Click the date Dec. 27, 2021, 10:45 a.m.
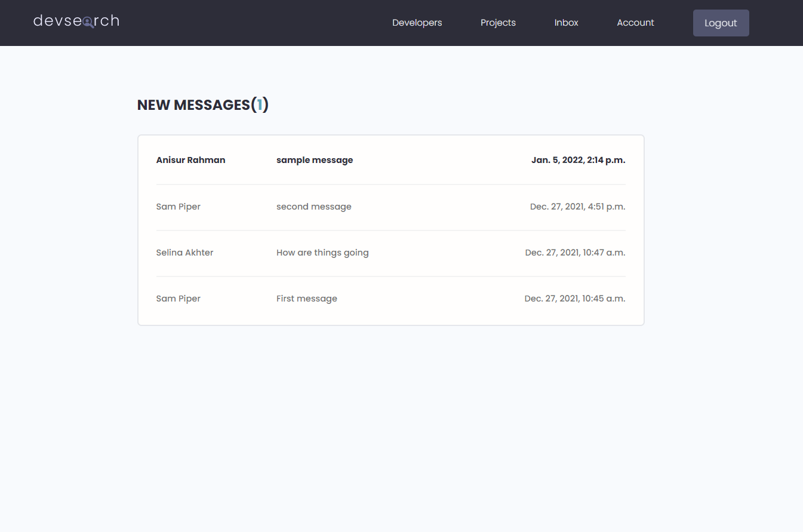Screen dimensions: 803x532 pyautogui.click(x=575, y=299)
